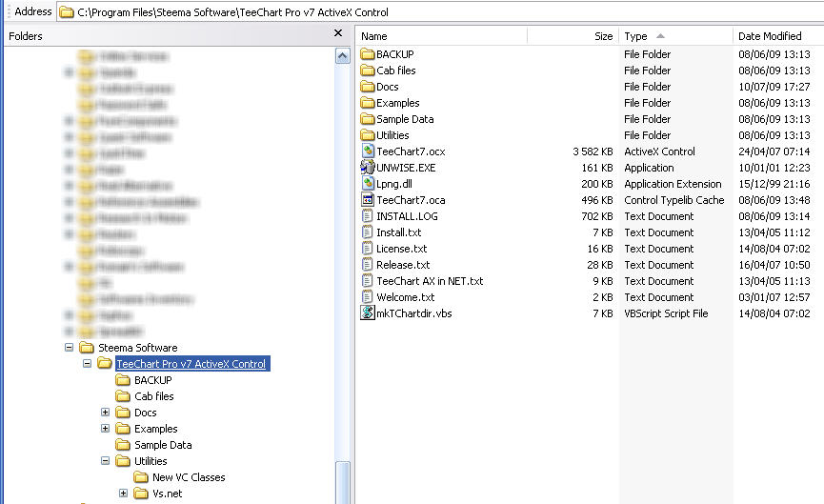Click the Release.txt document icon
Image resolution: width=824 pixels, height=504 pixels.
368,265
